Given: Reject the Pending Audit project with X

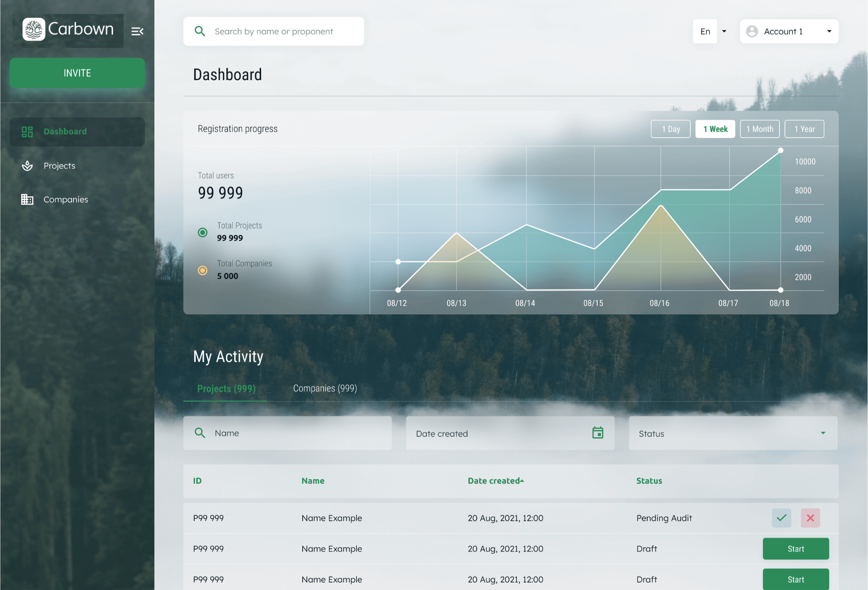Looking at the screenshot, I should (x=810, y=518).
